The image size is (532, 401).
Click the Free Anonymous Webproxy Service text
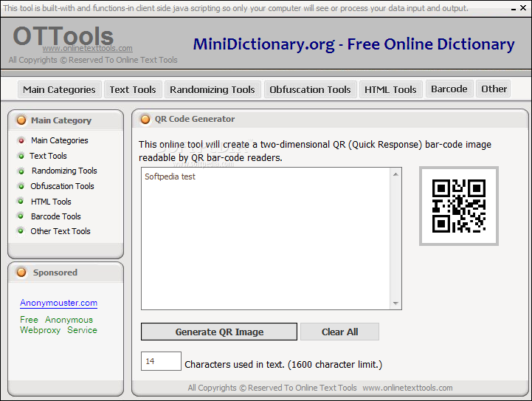click(58, 325)
